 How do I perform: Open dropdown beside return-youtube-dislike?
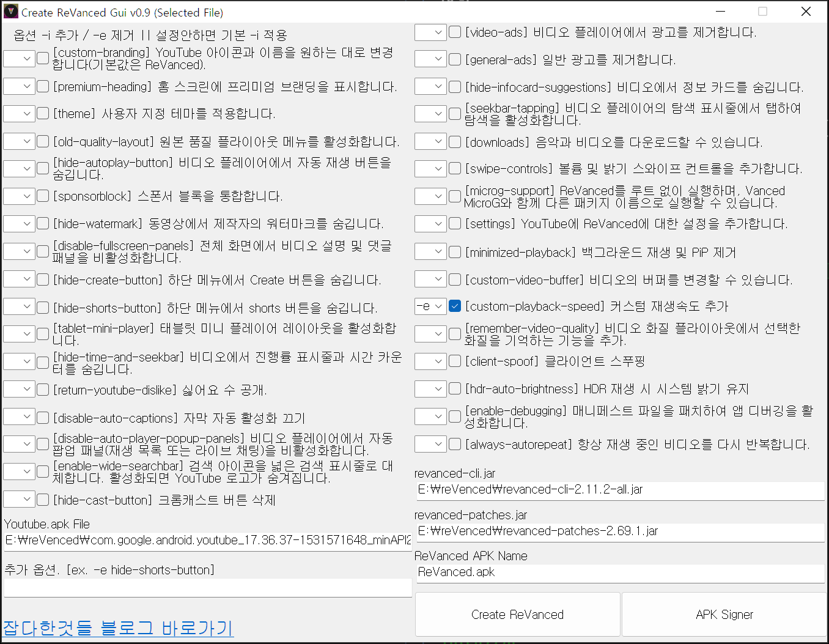(x=19, y=389)
